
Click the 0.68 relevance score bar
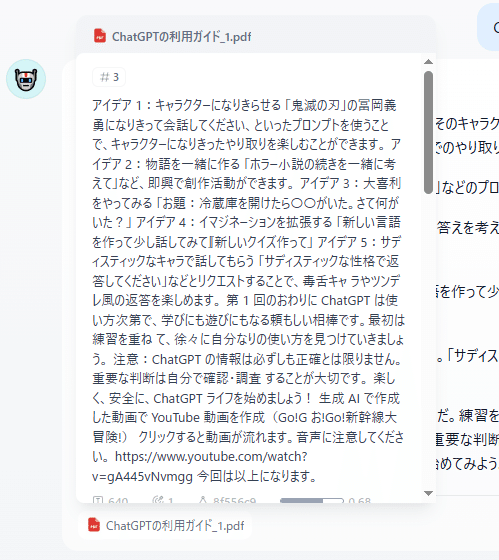(311, 500)
